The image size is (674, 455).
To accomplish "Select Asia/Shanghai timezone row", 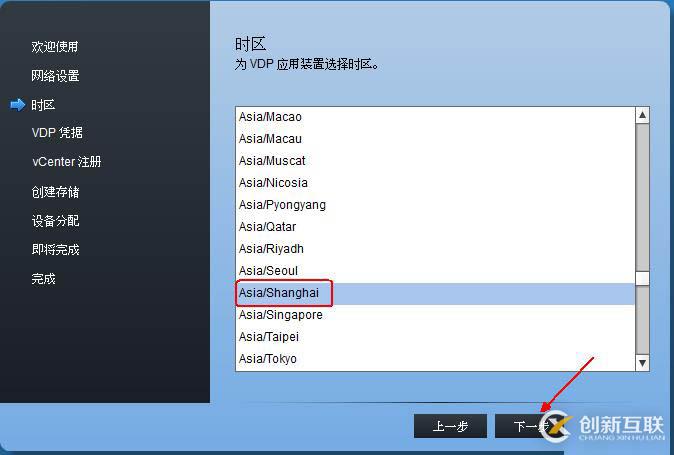I will point(435,293).
